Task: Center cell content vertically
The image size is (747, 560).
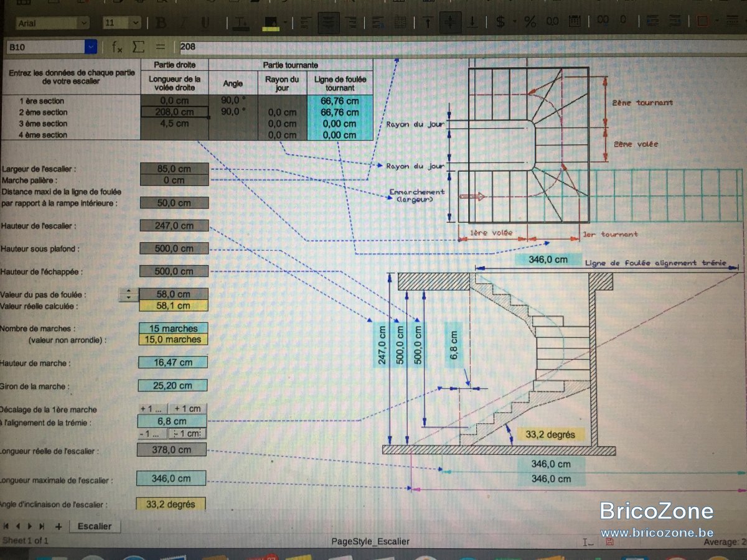Action: [449, 22]
